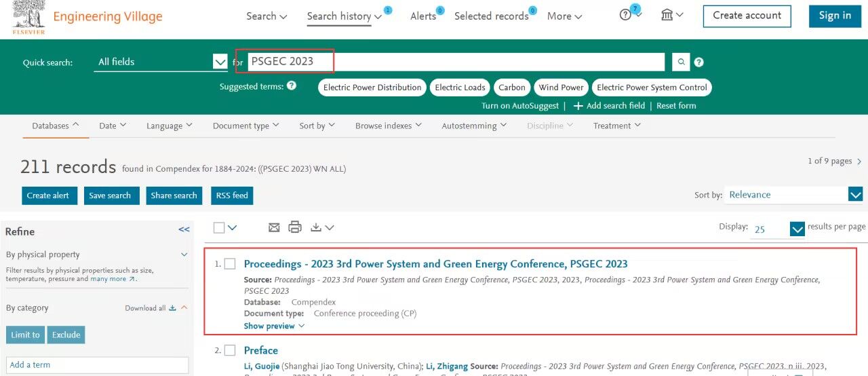This screenshot has height=376, width=868.
Task: Open search help question mark icon
Action: pyautogui.click(x=699, y=62)
